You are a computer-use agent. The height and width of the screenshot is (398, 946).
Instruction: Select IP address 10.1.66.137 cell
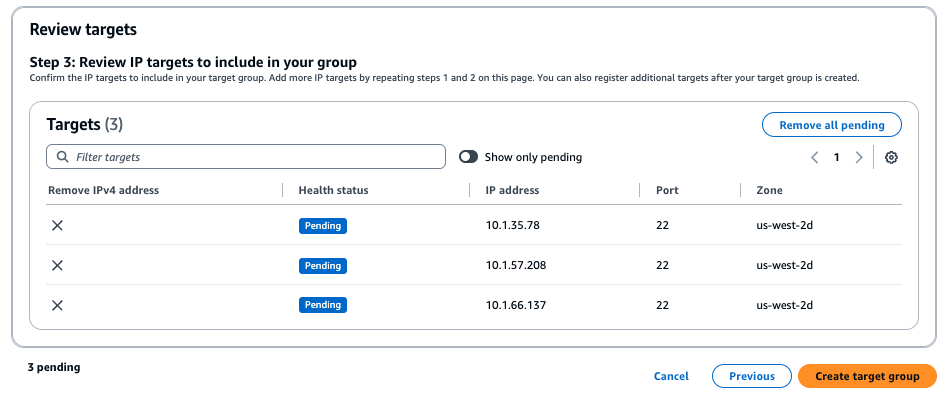[516, 305]
